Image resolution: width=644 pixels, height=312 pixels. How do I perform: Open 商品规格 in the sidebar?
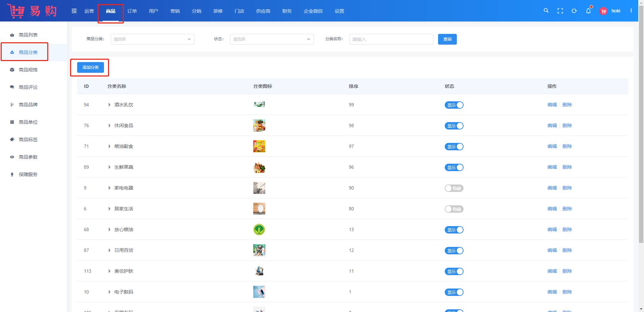[x=28, y=70]
